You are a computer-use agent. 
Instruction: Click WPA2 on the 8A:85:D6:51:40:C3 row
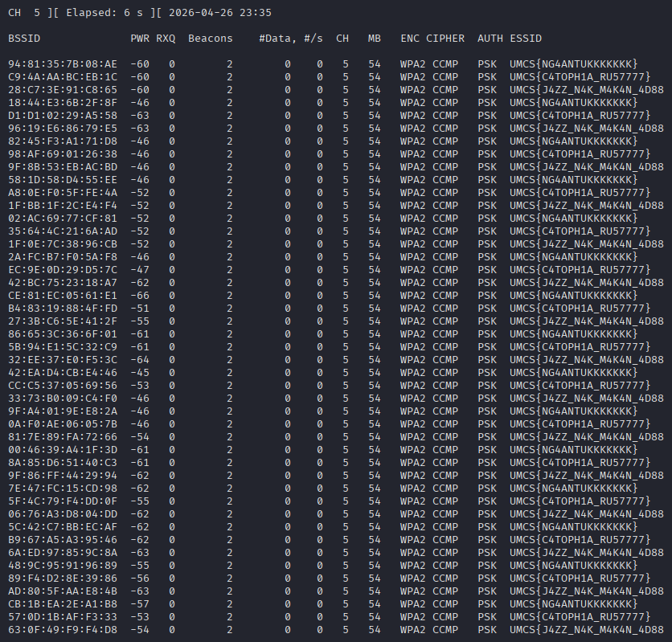pyautogui.click(x=412, y=463)
